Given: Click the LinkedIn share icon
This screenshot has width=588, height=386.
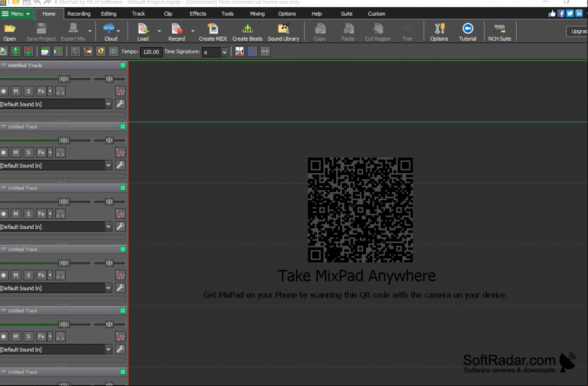Looking at the screenshot, I should tap(579, 14).
